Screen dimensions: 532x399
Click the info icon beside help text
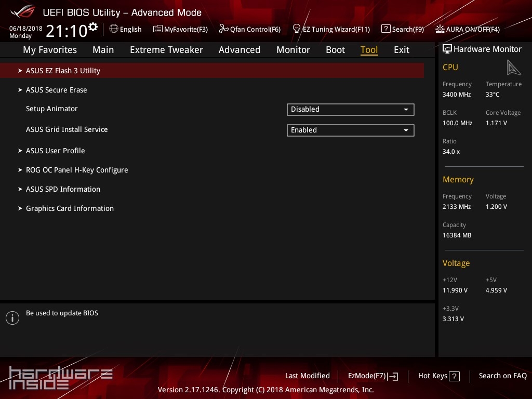click(x=12, y=318)
